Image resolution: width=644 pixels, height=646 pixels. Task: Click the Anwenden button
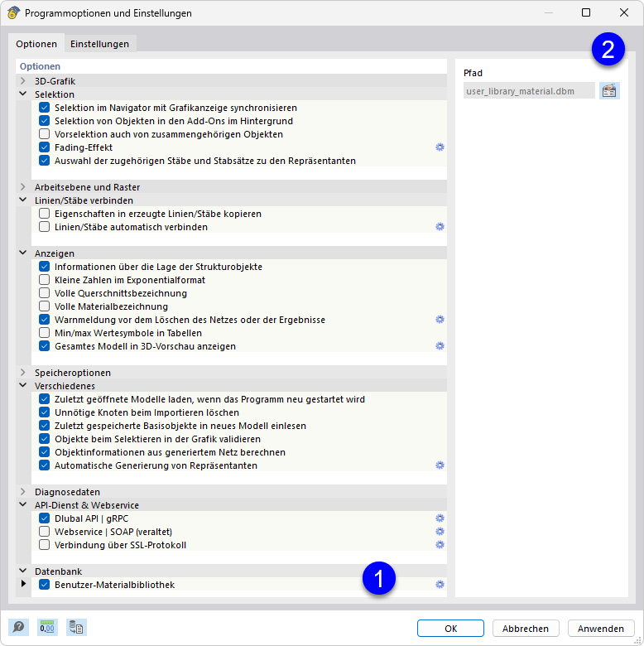[601, 629]
